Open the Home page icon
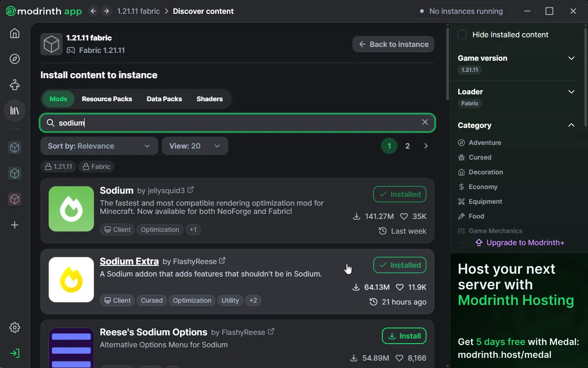 click(x=14, y=33)
